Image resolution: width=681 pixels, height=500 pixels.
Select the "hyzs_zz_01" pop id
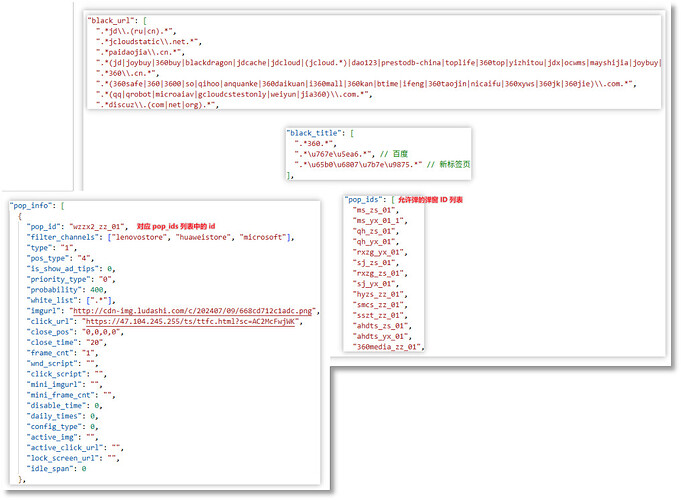point(379,294)
